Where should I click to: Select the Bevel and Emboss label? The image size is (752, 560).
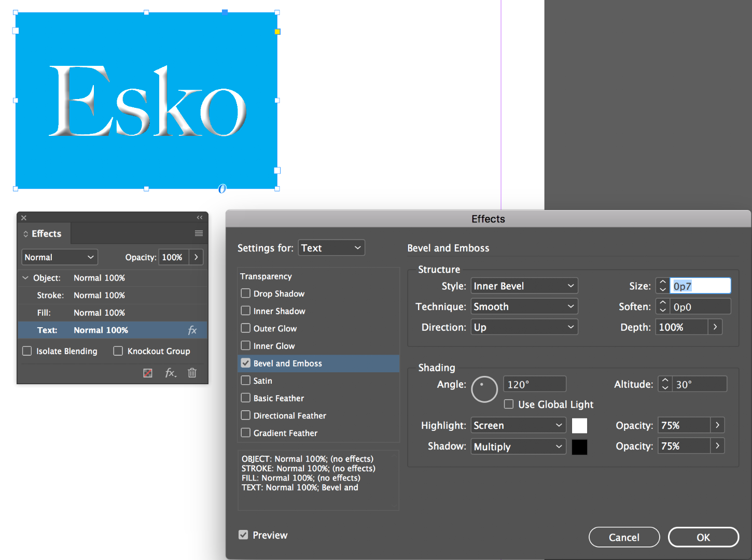288,363
